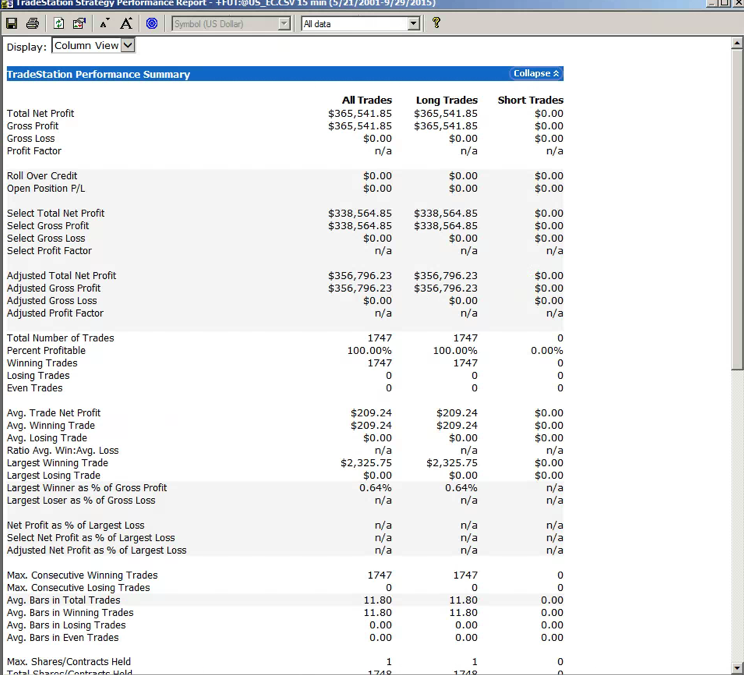Print the strategy performance report
This screenshot has height=675, width=744.
[x=32, y=23]
